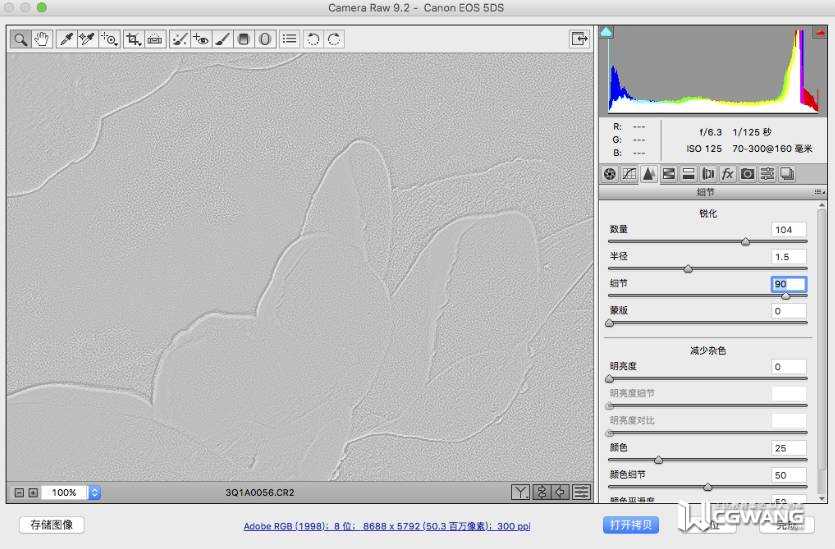Select the Graduated Filter tool
Image resolution: width=835 pixels, height=549 pixels.
pyautogui.click(x=243, y=39)
